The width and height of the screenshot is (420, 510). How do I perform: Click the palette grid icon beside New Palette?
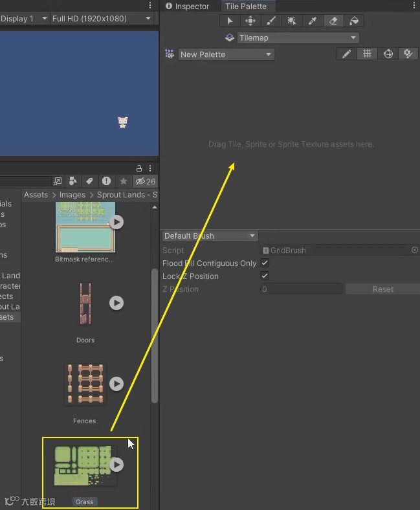170,54
